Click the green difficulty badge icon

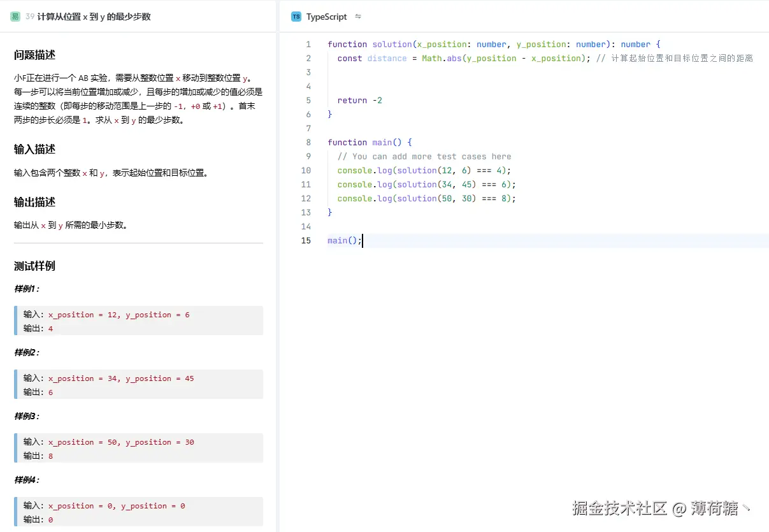[15, 17]
